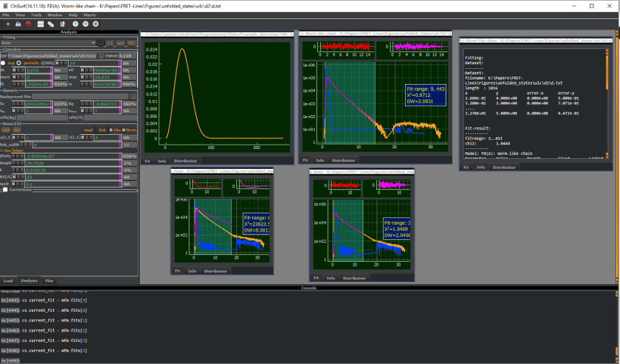Screen dimensions: 620x364
Task: Click the table/grid icon in toolbar
Action: click(x=40, y=24)
